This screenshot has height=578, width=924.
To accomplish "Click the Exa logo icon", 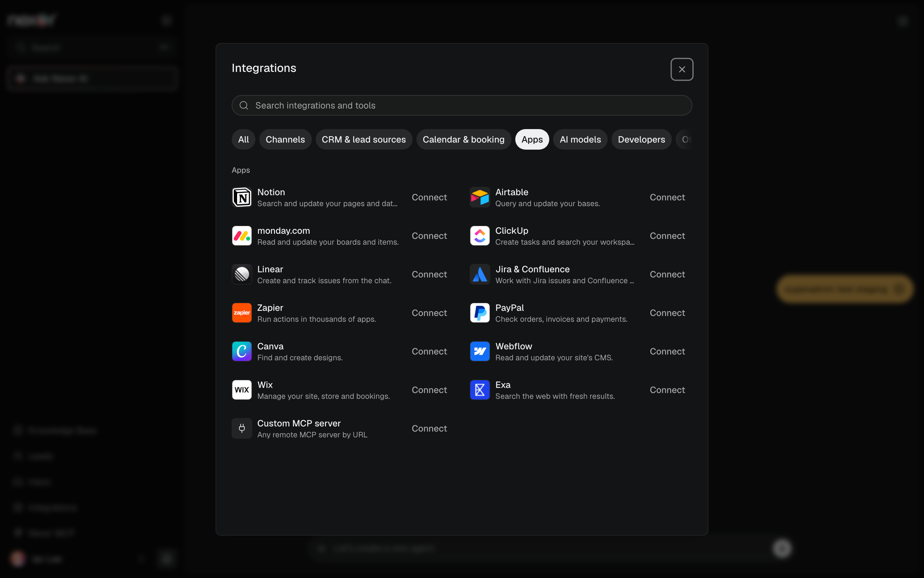I will 480,390.
